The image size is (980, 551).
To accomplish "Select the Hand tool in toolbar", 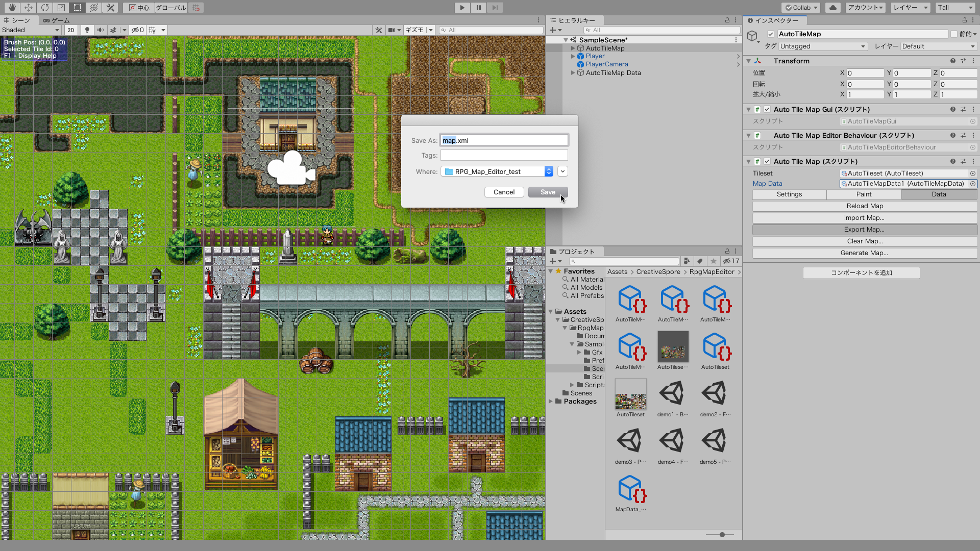I will pyautogui.click(x=12, y=8).
